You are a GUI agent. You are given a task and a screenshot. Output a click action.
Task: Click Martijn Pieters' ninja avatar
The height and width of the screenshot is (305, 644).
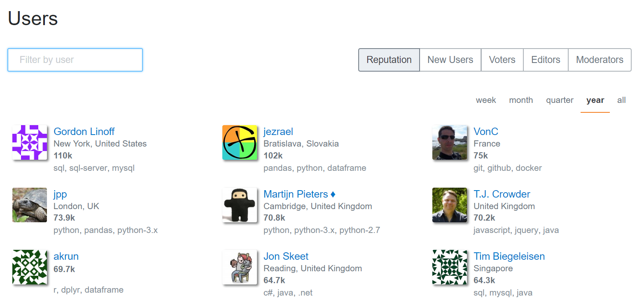click(240, 205)
